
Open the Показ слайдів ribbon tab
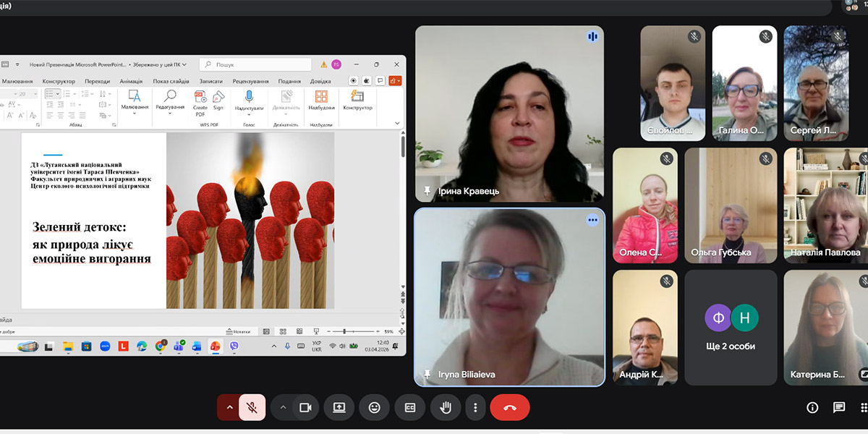171,82
